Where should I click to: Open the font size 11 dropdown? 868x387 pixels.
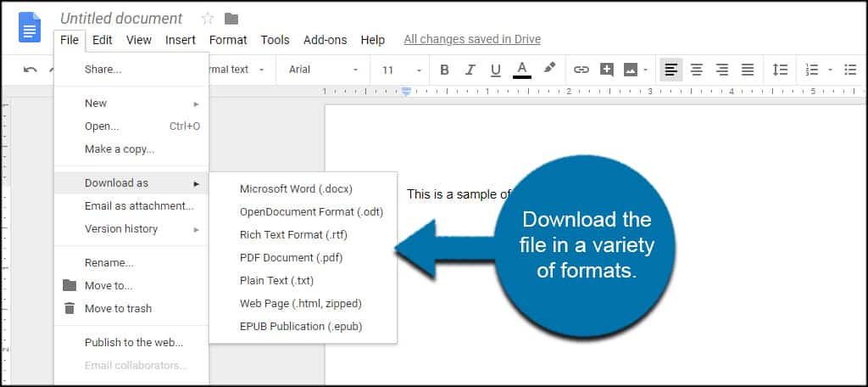coord(401,70)
